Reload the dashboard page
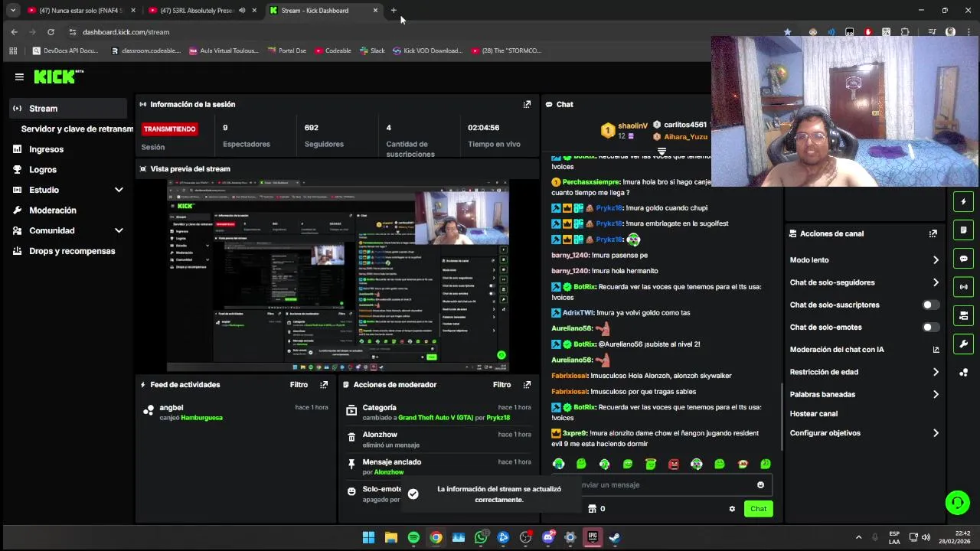 click(51, 32)
